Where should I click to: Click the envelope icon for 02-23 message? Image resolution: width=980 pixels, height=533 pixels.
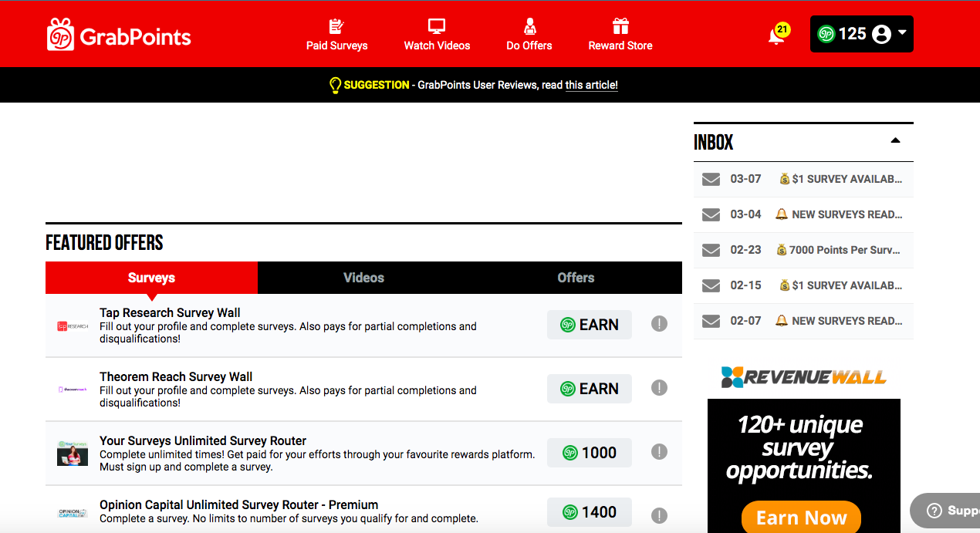pos(711,250)
